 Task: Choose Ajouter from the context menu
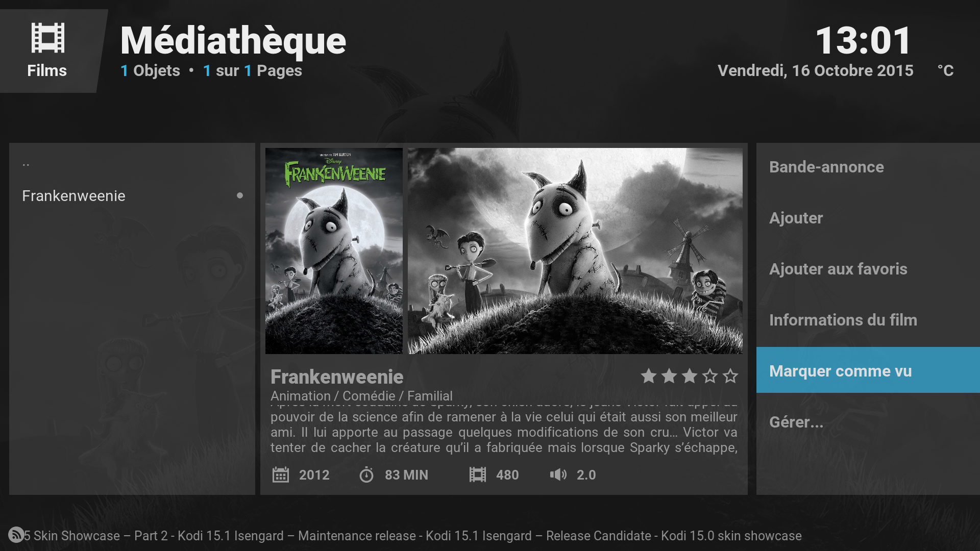tap(868, 218)
